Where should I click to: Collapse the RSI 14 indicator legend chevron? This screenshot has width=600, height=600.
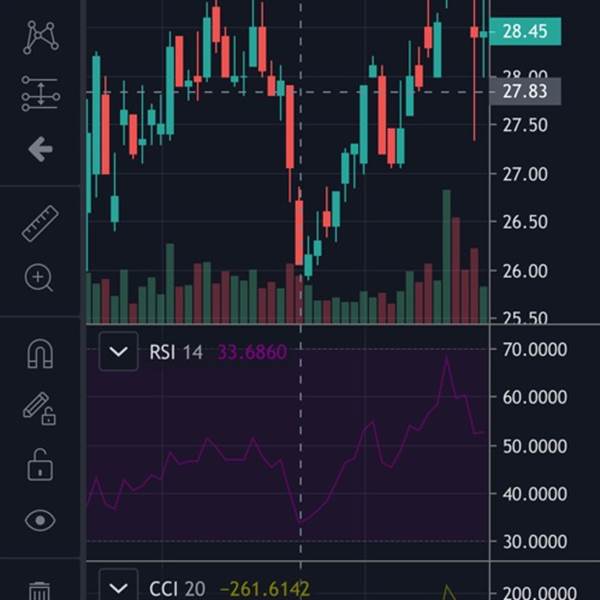[119, 351]
